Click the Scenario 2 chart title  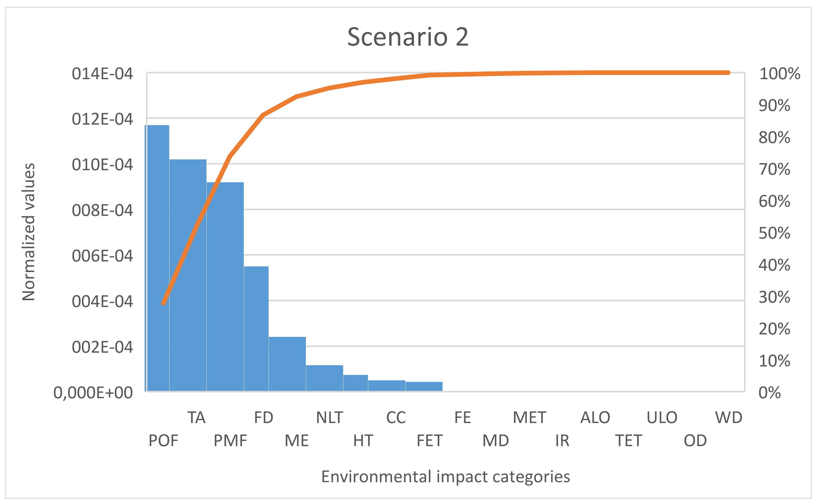pyautogui.click(x=408, y=37)
